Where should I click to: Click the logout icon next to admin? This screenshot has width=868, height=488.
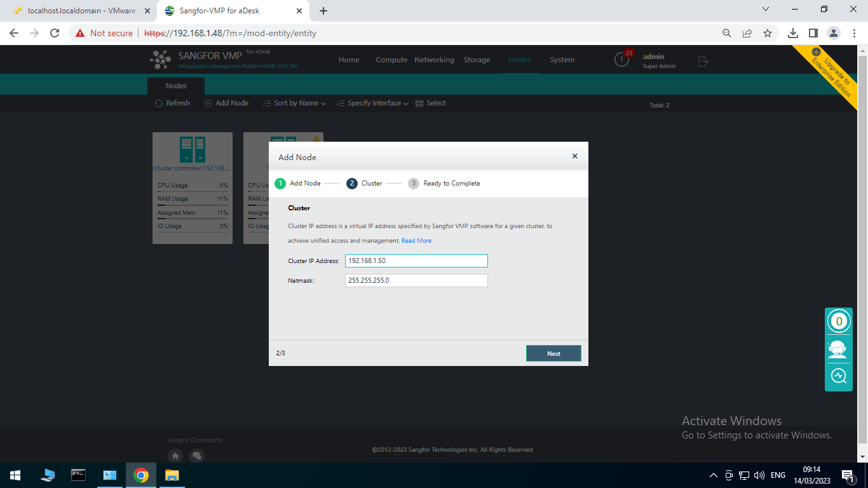tap(702, 61)
